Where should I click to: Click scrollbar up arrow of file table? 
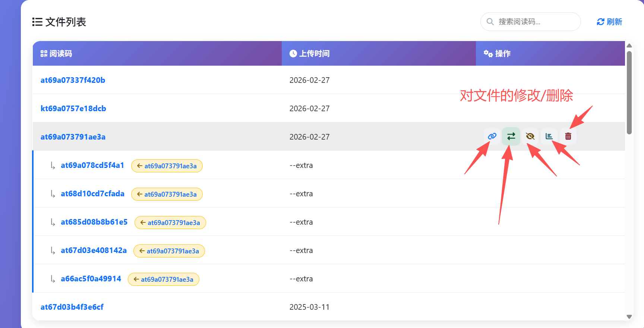tap(629, 46)
